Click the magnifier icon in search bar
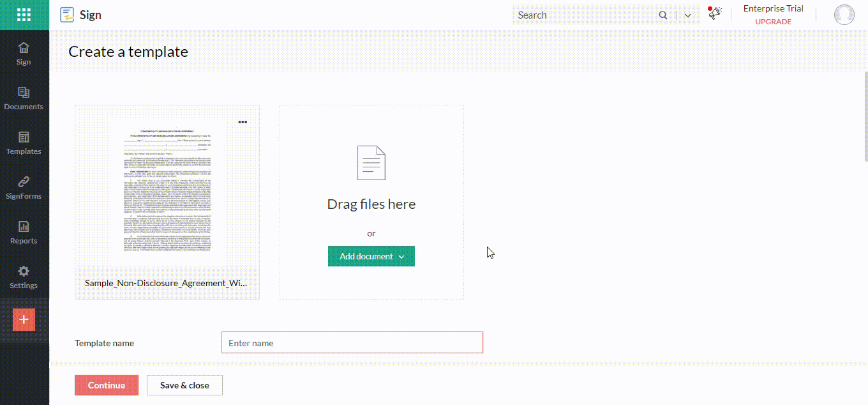Viewport: 868px width, 405px height. [663, 15]
